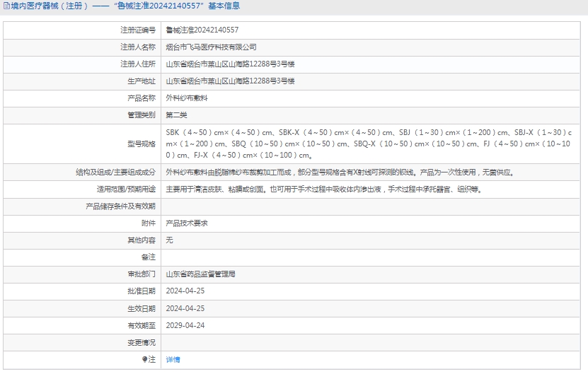The width and height of the screenshot is (588, 374).
Task: Click the 注册证编号 row label
Action: point(138,30)
